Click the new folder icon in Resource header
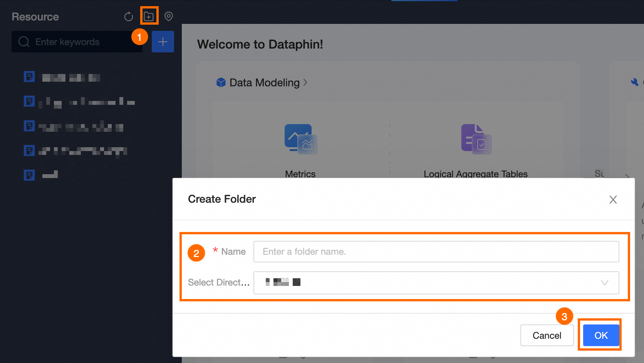 tap(149, 17)
